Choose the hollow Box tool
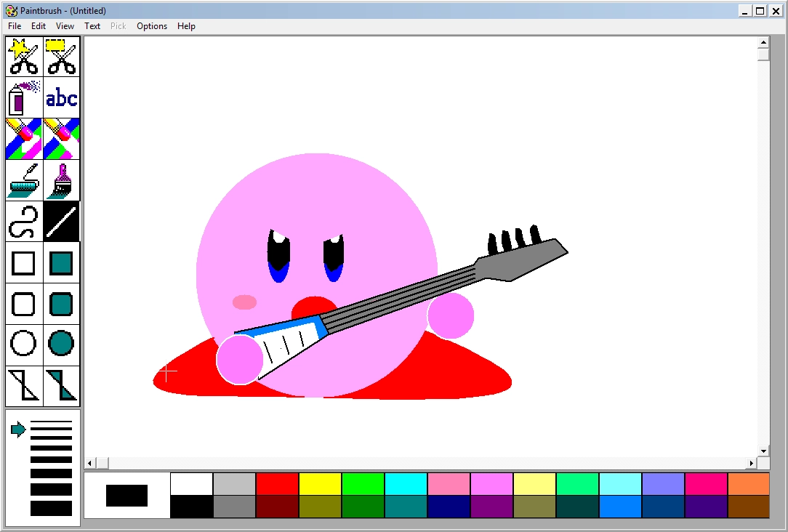The image size is (788, 532). coord(24,263)
